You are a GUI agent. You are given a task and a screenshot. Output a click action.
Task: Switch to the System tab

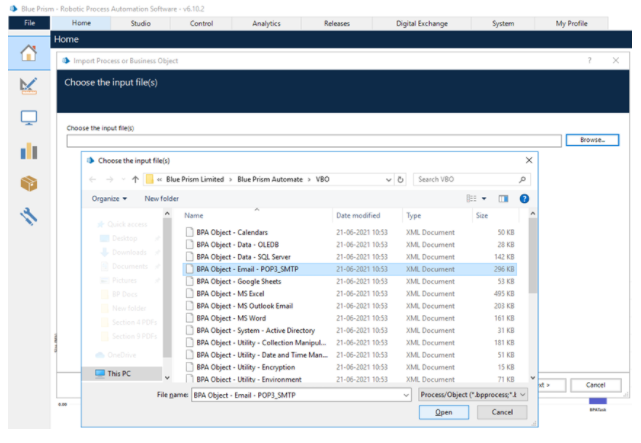503,23
